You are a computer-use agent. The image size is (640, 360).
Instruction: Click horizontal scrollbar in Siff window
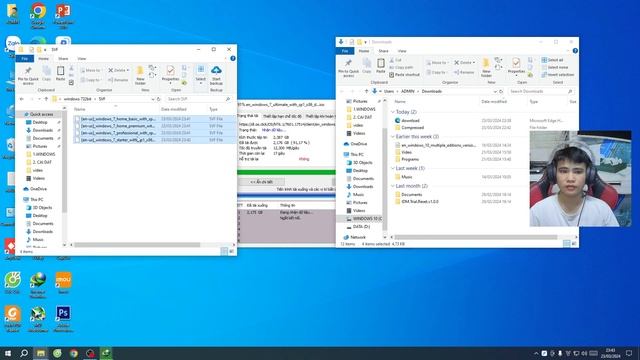(137, 245)
